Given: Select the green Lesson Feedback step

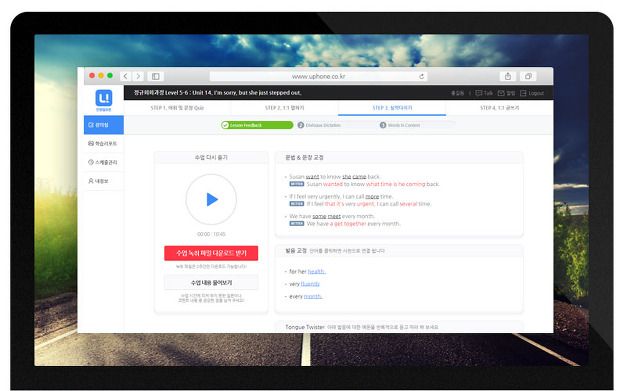Looking at the screenshot, I should [257, 125].
